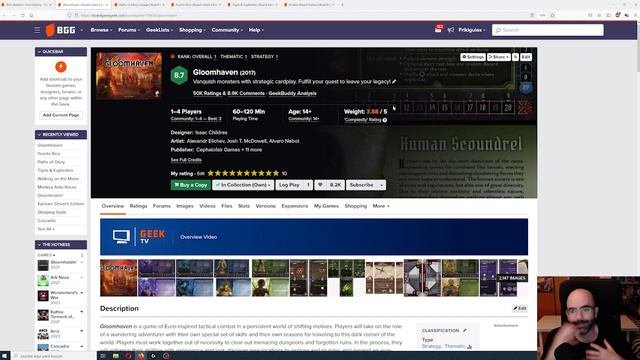Click Puerto Rico in Recently Viewed

click(49, 153)
